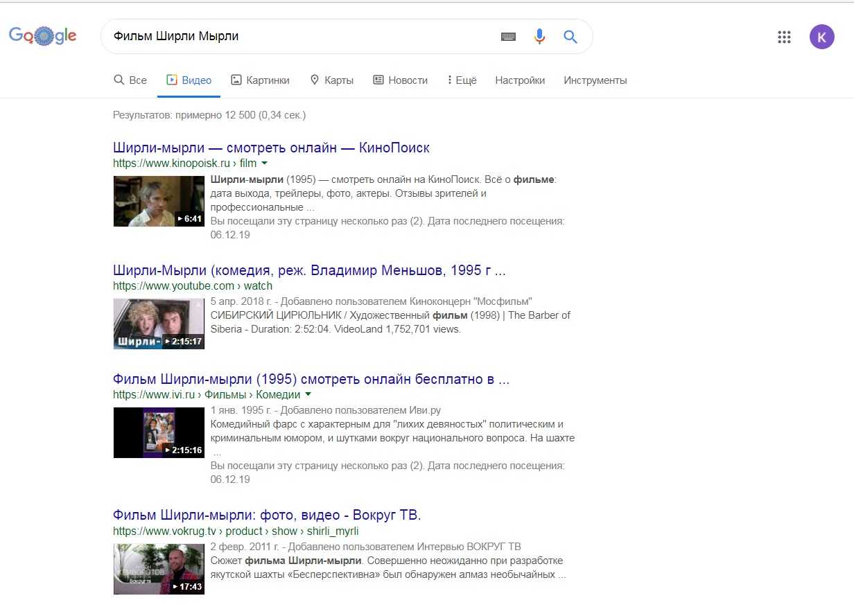The width and height of the screenshot is (854, 616).
Task: Open the Новости tab
Action: pos(400,80)
